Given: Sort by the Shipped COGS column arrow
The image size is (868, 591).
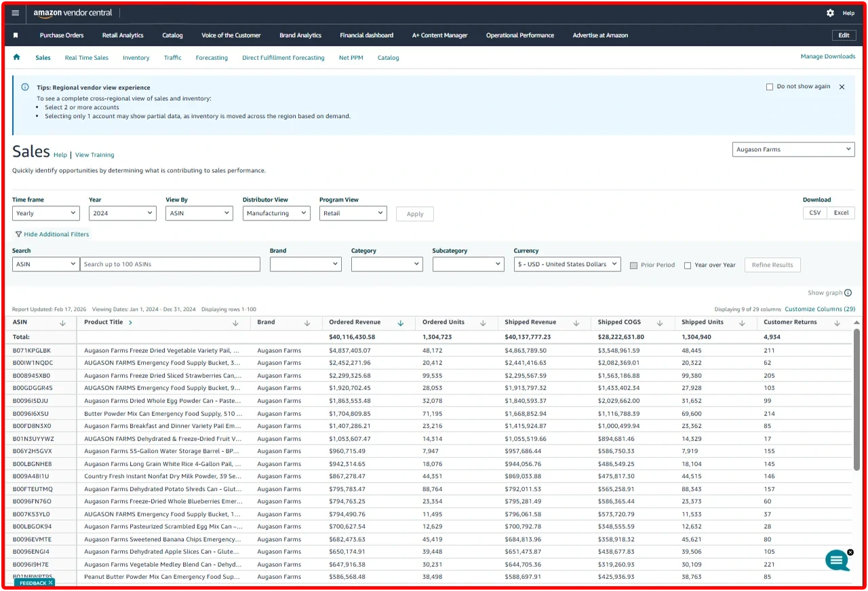Looking at the screenshot, I should click(660, 323).
